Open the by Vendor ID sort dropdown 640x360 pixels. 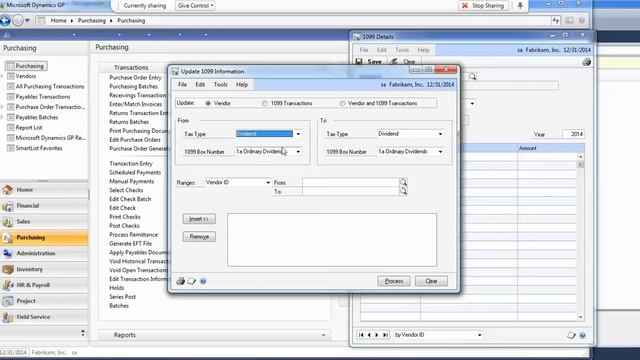click(x=480, y=335)
